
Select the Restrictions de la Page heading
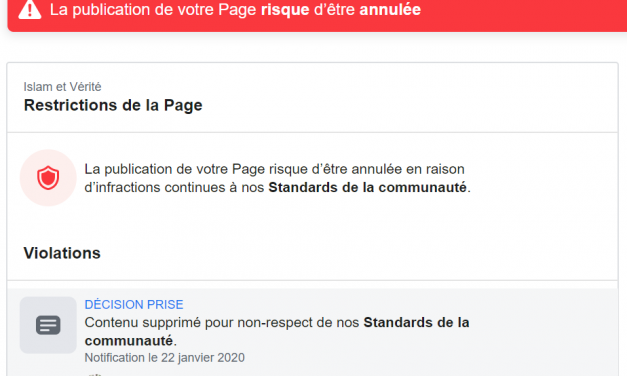[x=113, y=105]
